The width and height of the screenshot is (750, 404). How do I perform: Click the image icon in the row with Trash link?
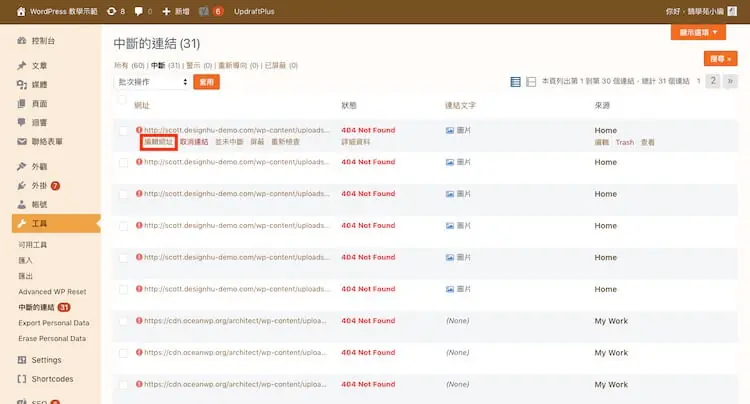[x=450, y=130]
